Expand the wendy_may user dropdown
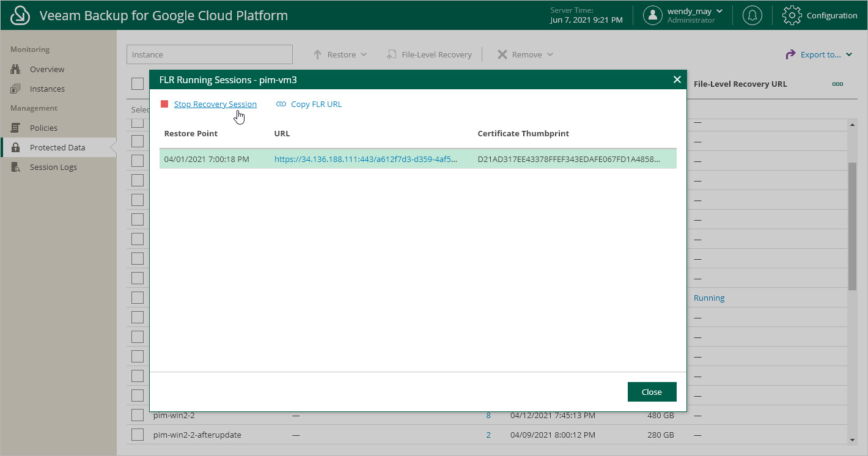The height and width of the screenshot is (456, 868). [719, 11]
